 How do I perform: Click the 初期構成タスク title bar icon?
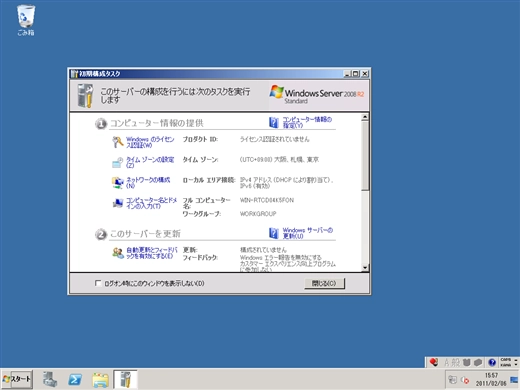[x=74, y=74]
